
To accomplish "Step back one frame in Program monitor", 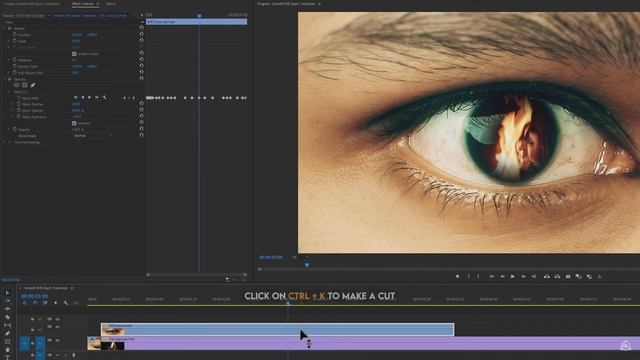I will 502,276.
